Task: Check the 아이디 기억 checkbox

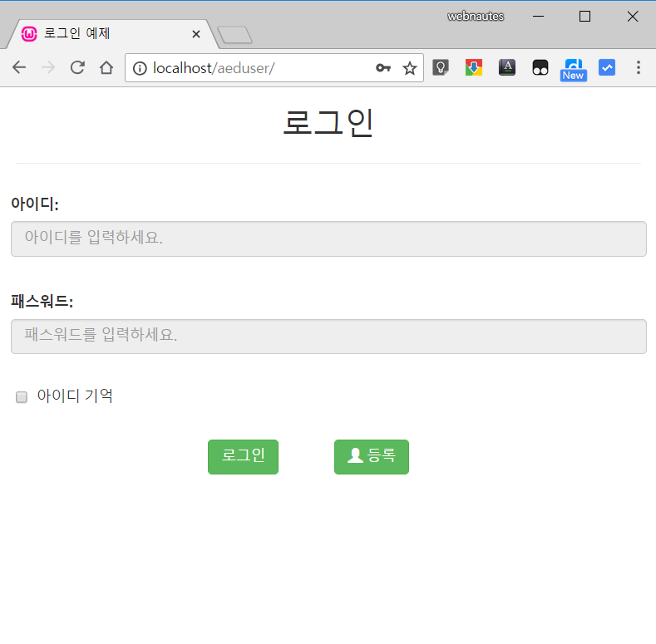Action: 22,397
